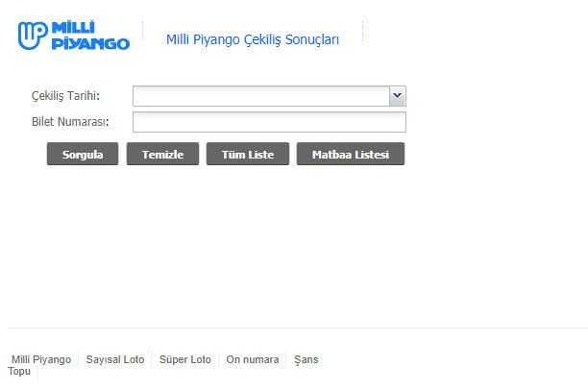The image size is (588, 391).
Task: Switch to the Sayısal Loto tab
Action: click(x=115, y=359)
